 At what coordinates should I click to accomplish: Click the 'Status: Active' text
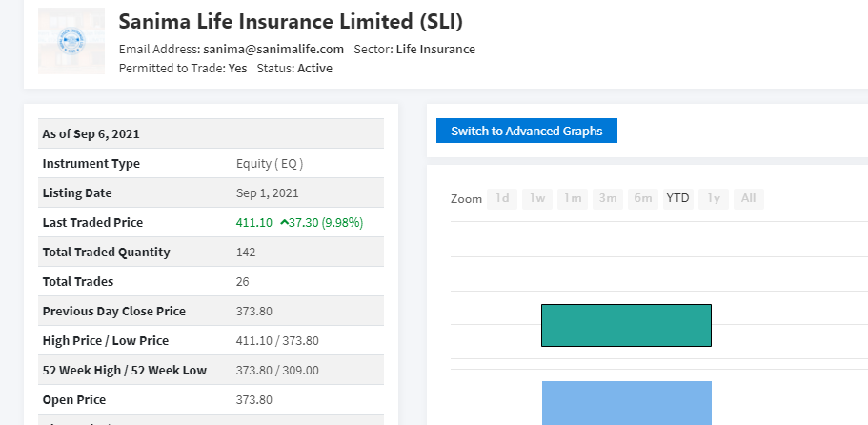(294, 68)
